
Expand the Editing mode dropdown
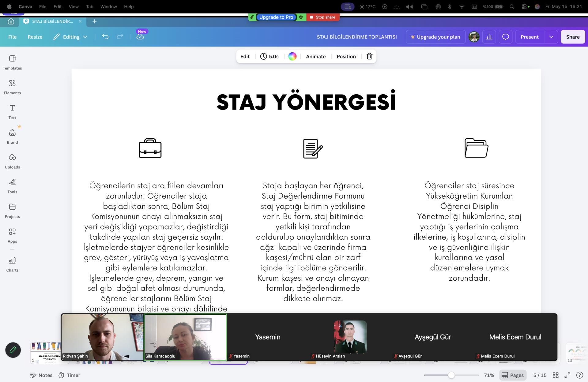pyautogui.click(x=70, y=37)
